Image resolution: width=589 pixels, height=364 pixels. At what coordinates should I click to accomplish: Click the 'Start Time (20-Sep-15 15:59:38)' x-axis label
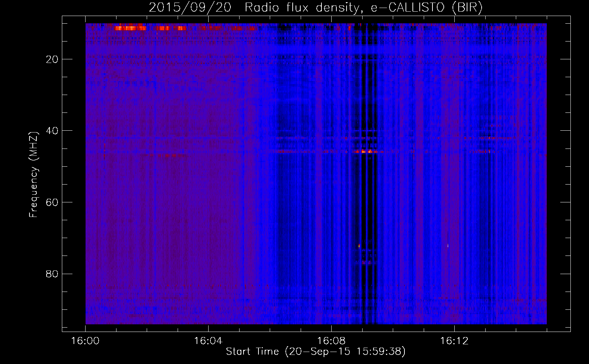coord(316,352)
